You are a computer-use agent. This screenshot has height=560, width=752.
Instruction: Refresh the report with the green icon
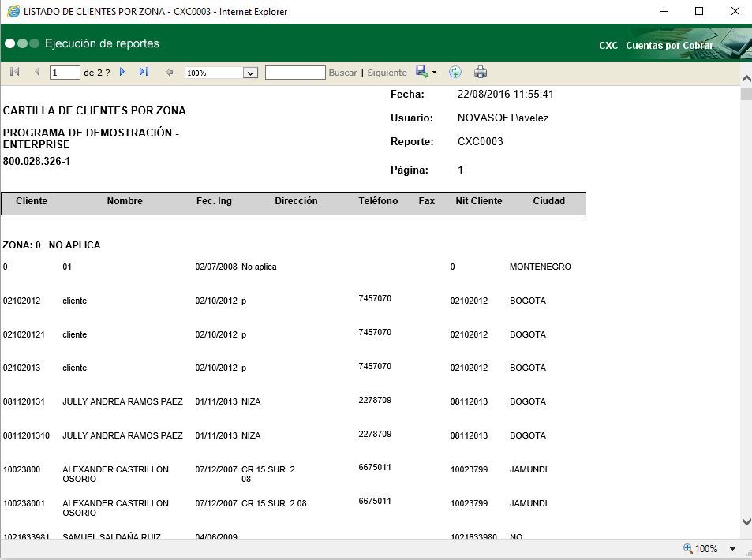[x=455, y=73]
